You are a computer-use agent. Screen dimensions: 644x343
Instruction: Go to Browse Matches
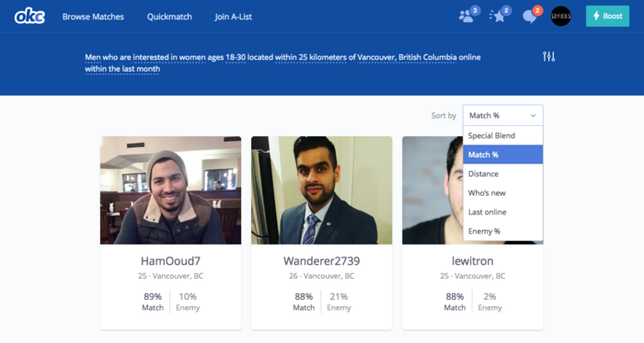93,17
